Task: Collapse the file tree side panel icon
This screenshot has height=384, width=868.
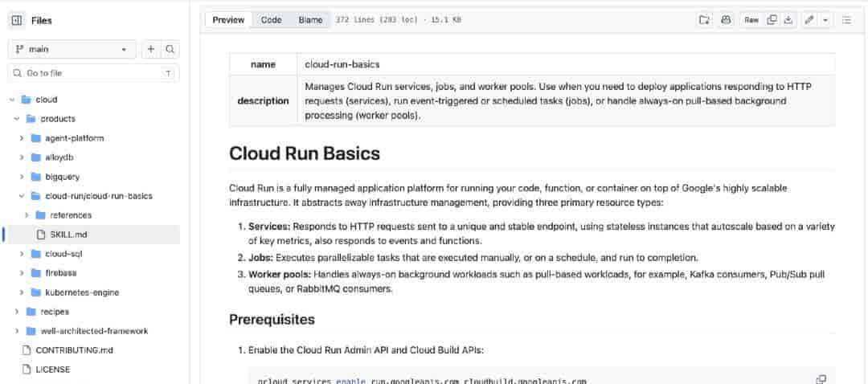Action: pyautogui.click(x=17, y=20)
